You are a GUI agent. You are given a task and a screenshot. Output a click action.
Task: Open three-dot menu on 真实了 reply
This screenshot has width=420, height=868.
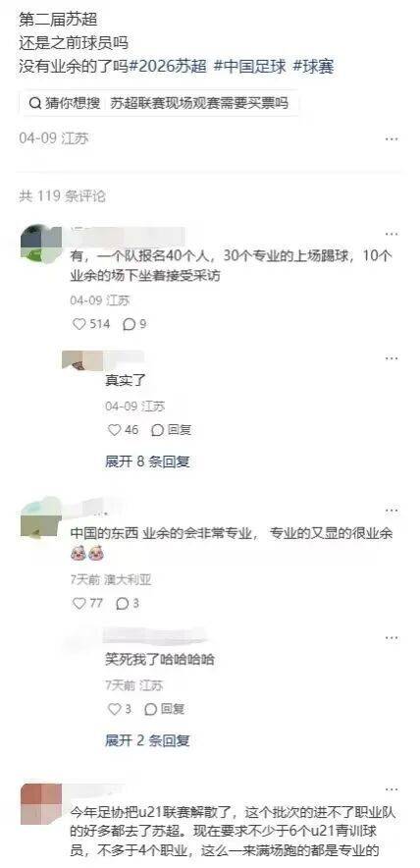point(392,358)
